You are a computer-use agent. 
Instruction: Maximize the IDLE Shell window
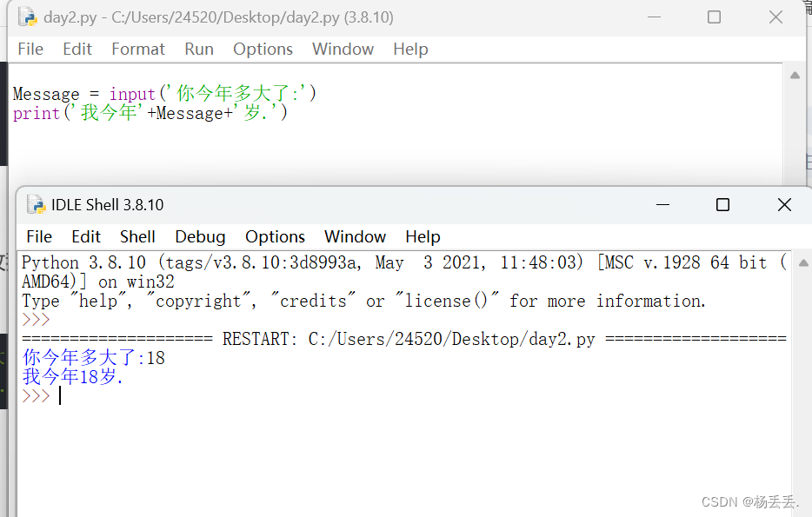tap(723, 205)
